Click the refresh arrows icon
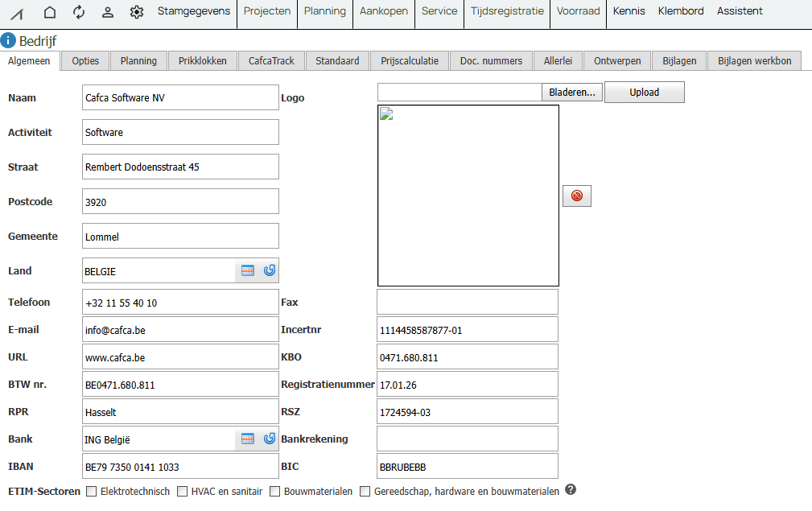 click(79, 11)
